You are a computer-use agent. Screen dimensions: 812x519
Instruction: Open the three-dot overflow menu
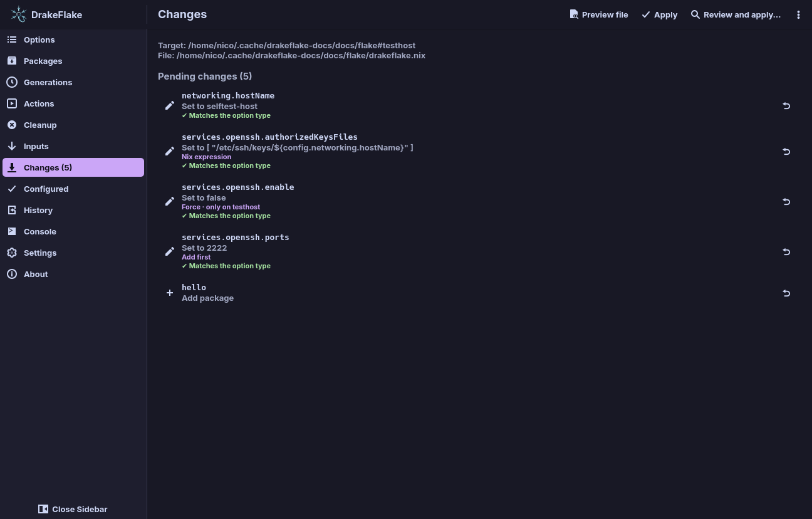[798, 14]
